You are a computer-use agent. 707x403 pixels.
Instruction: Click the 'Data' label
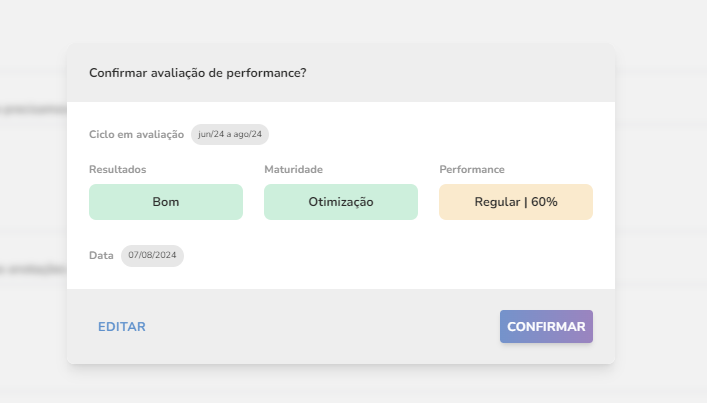pos(101,255)
